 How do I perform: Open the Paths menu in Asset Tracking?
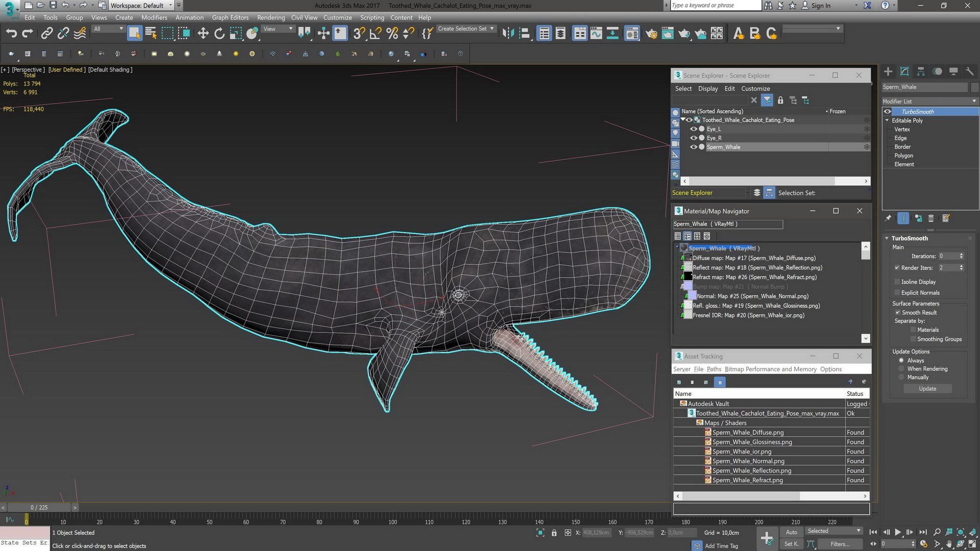714,369
